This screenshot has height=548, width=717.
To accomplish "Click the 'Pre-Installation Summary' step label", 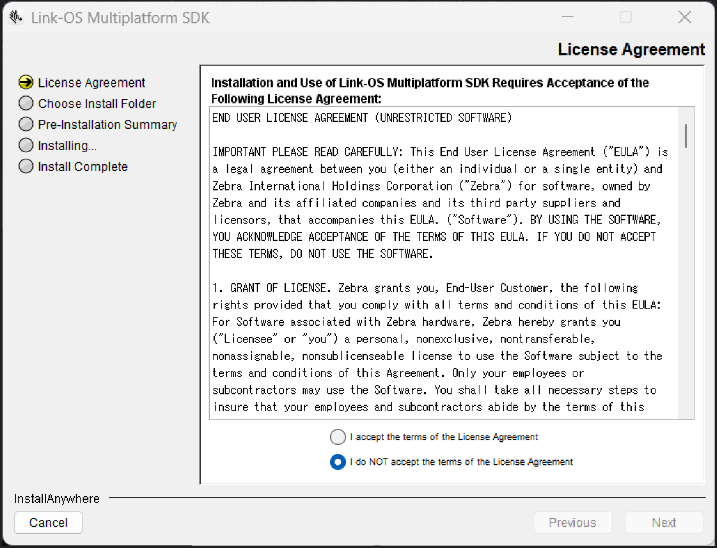I will click(107, 125).
